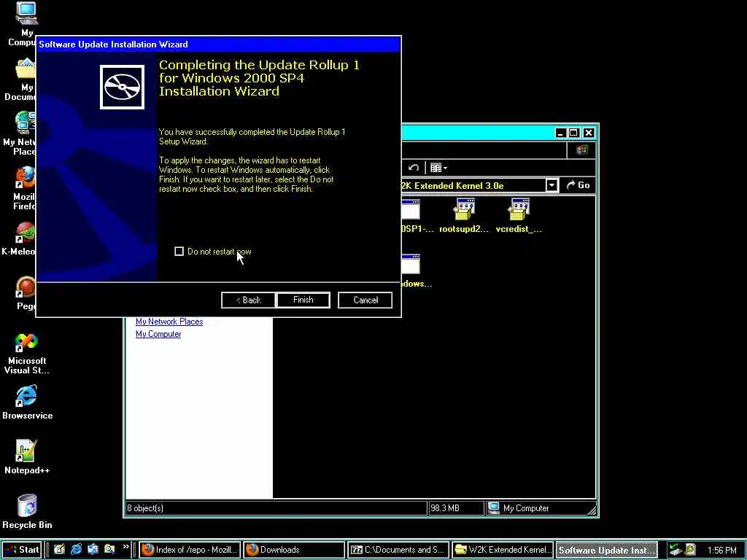
Task: Open My Computer link in Explorer
Action: (x=158, y=334)
